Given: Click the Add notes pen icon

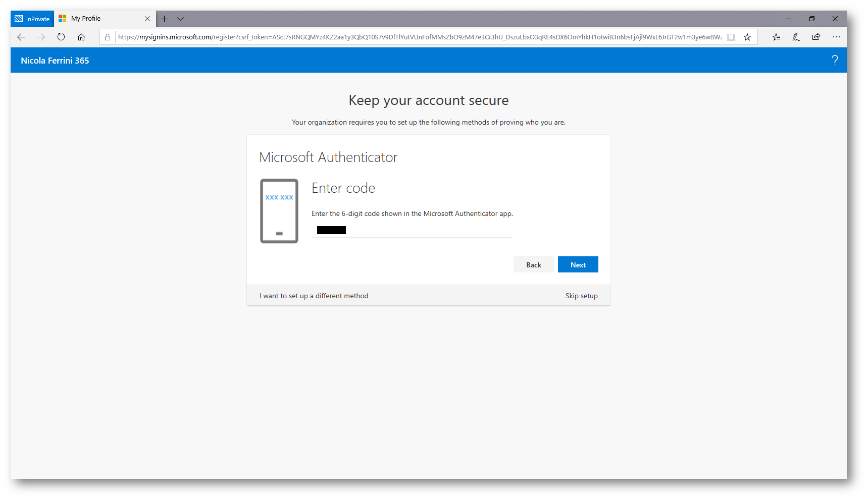Looking at the screenshot, I should 796,37.
